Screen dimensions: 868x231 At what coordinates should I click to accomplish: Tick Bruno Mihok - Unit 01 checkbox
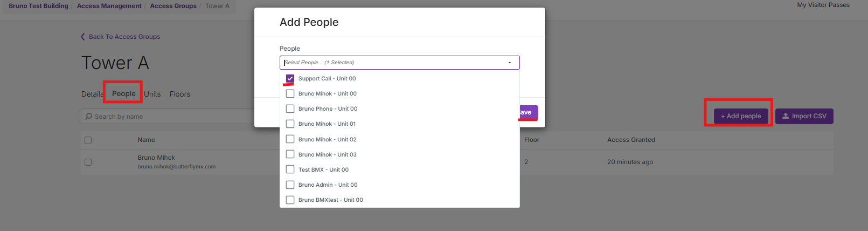290,124
